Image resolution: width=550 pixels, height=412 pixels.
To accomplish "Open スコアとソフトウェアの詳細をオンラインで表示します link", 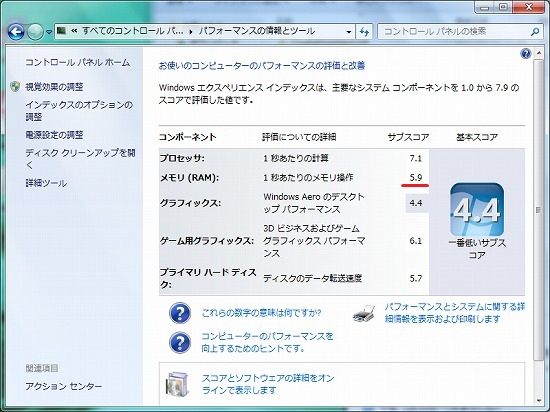I will [x=268, y=384].
